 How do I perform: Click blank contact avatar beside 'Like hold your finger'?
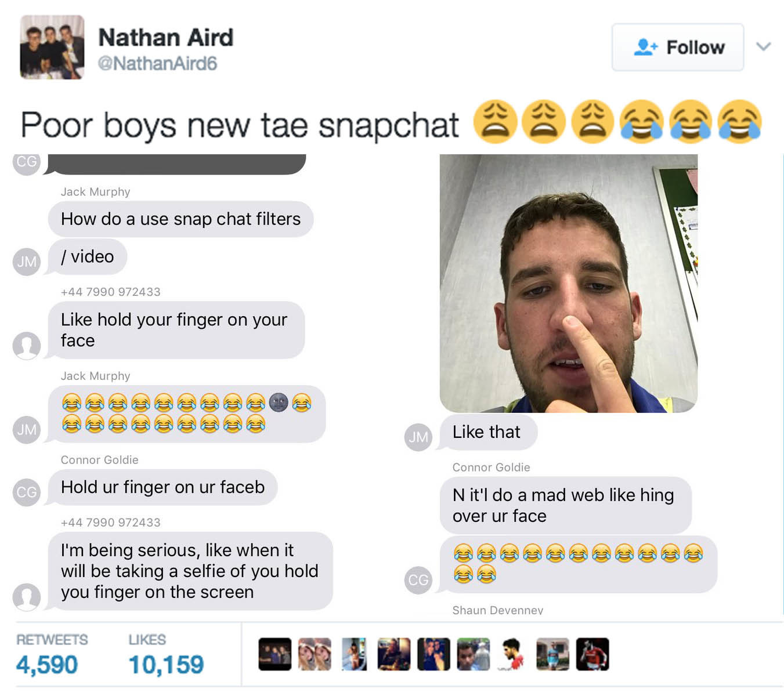[x=27, y=346]
